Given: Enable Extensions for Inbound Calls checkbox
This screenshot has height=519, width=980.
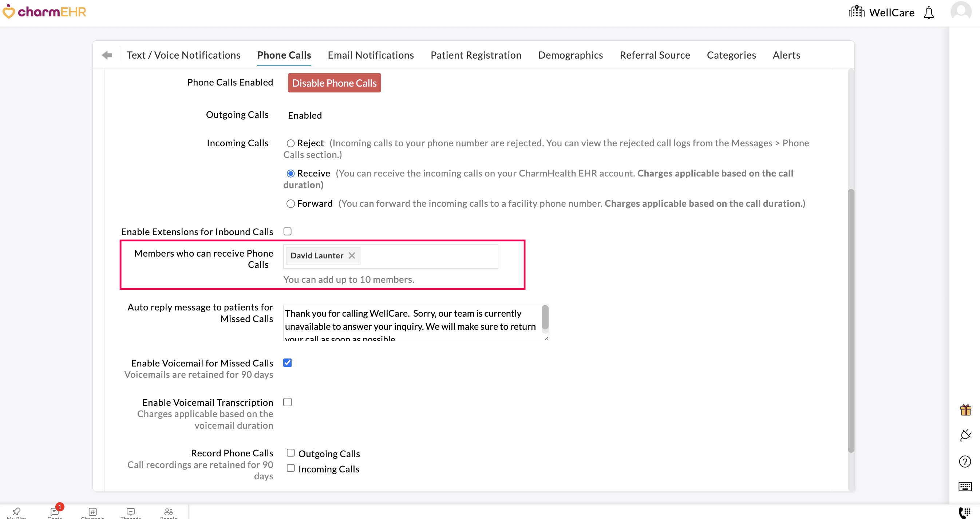Looking at the screenshot, I should 288,231.
